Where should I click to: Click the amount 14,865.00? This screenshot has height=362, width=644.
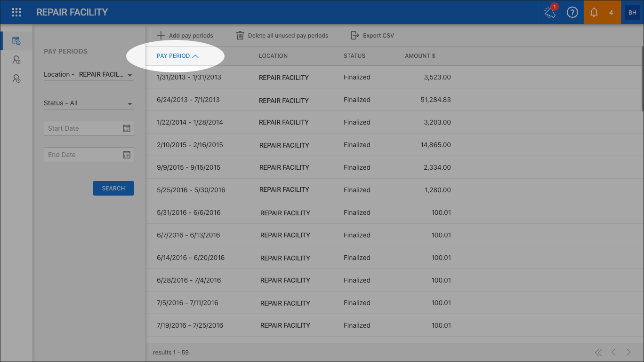(435, 145)
